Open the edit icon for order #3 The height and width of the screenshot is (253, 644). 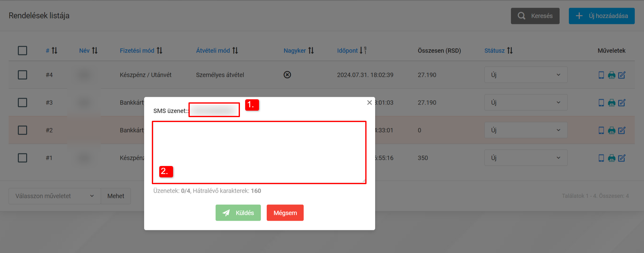(622, 103)
